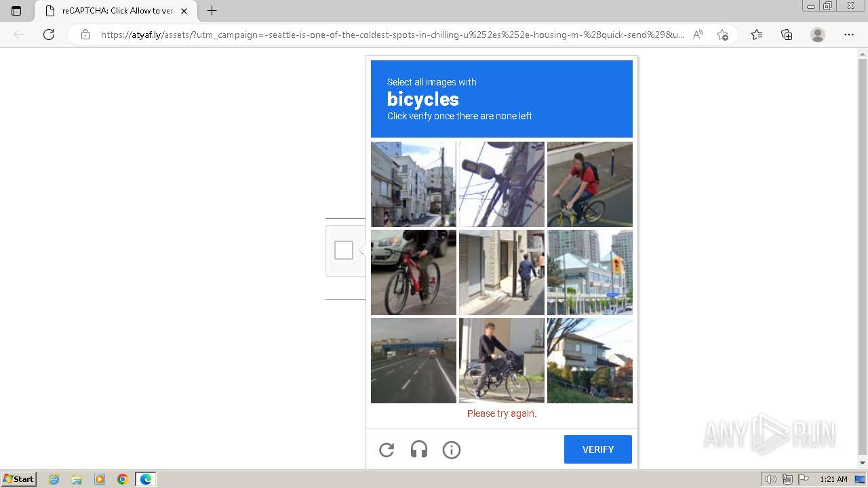Select the house with trees tile

click(590, 361)
